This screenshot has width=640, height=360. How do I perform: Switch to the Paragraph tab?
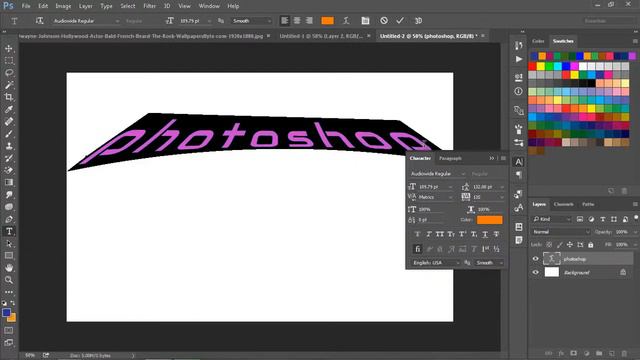click(450, 158)
